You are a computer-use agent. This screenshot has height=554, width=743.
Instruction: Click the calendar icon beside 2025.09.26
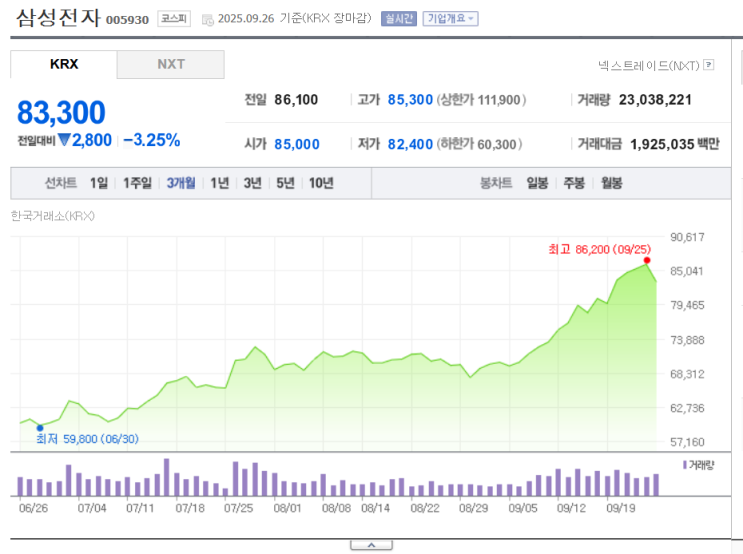tap(208, 20)
